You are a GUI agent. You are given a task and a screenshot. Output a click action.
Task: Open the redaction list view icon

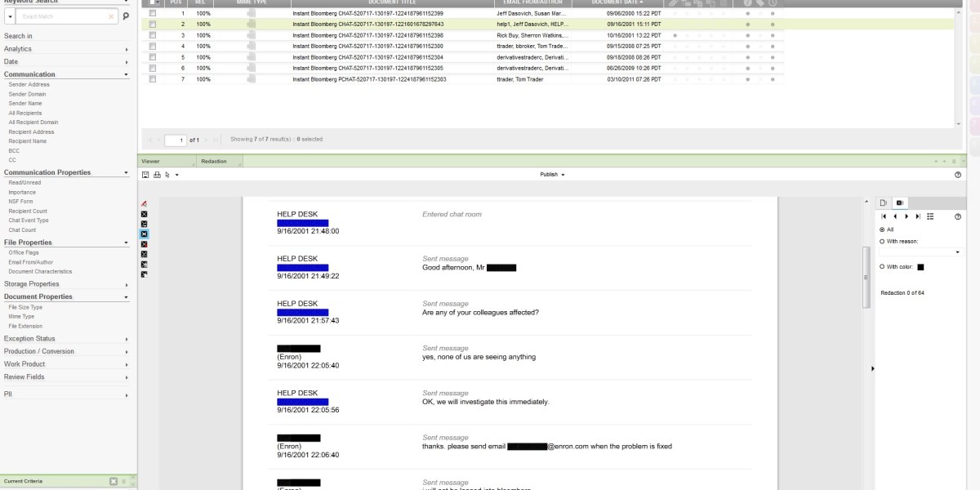coord(930,216)
